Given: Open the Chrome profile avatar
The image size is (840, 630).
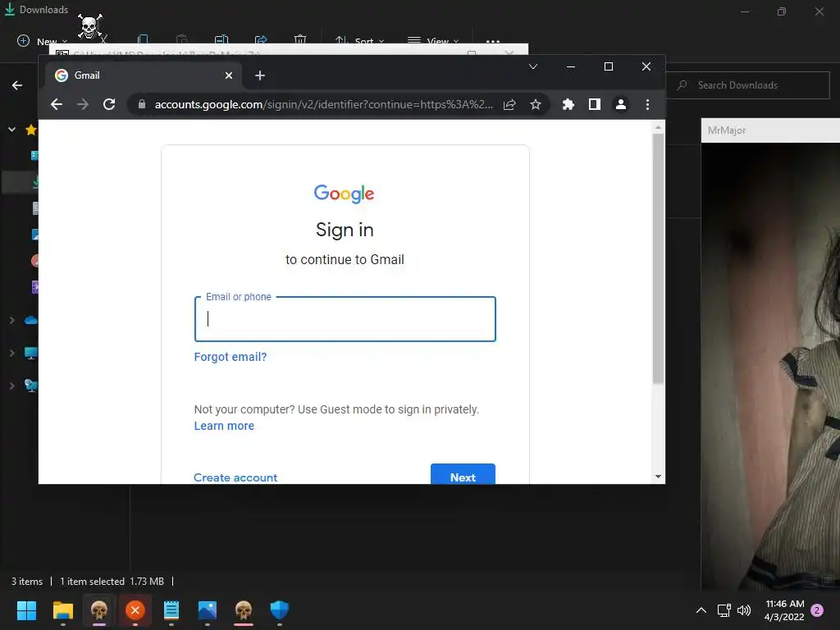Looking at the screenshot, I should click(x=621, y=104).
